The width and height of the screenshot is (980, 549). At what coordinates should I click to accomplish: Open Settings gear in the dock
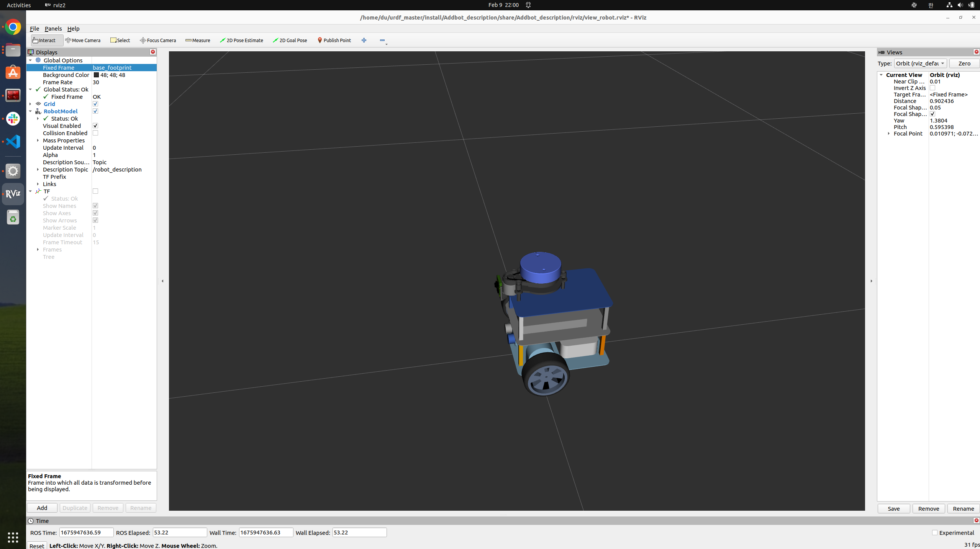pos(13,171)
